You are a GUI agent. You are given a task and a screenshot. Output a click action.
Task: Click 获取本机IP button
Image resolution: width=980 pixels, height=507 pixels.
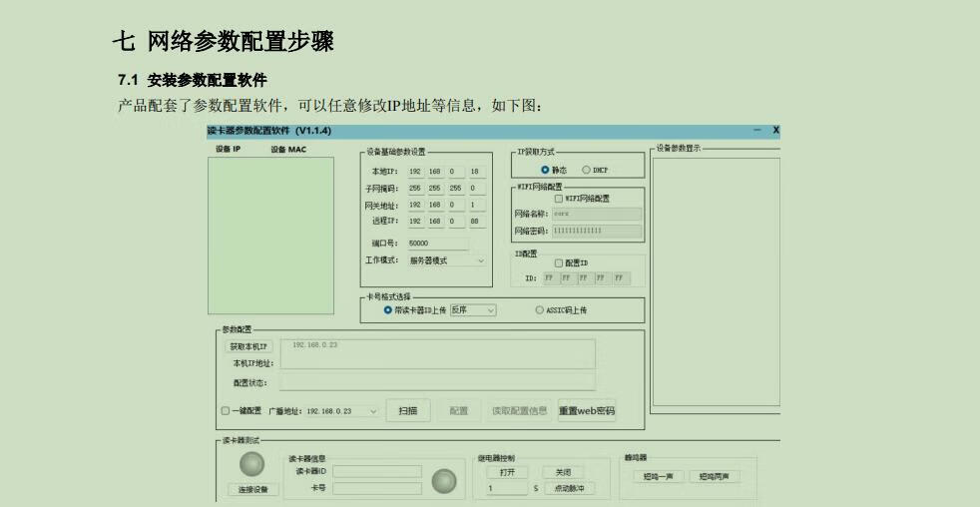pos(248,346)
